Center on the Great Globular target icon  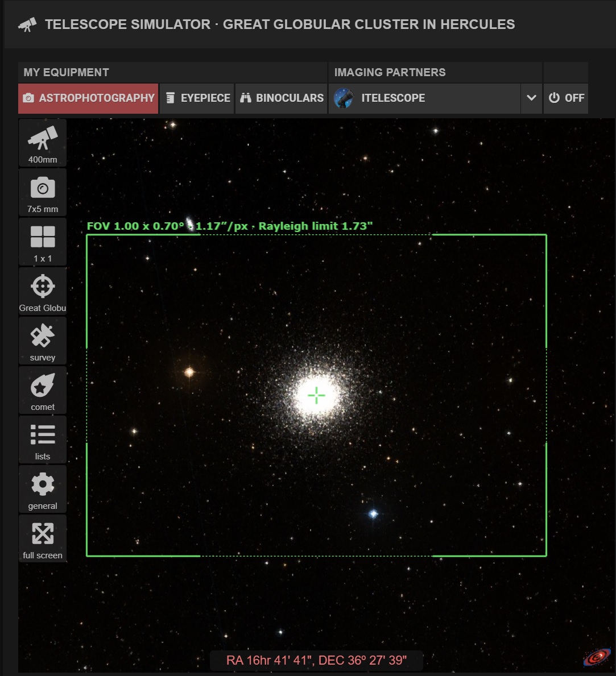(x=42, y=291)
